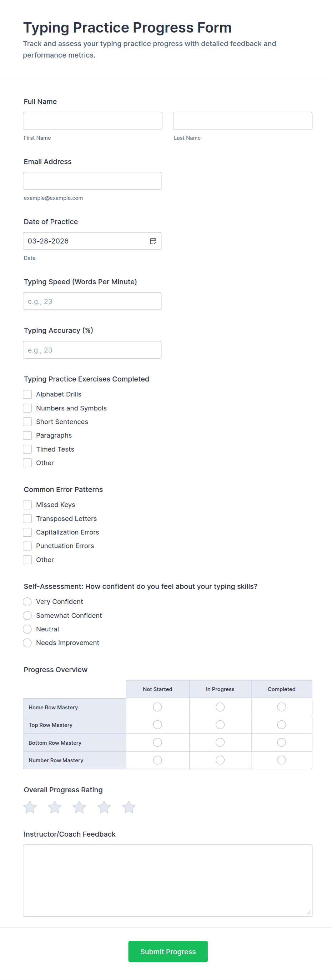
Task: Tick the Timed Tests exercise checkbox
Action: [x=27, y=449]
